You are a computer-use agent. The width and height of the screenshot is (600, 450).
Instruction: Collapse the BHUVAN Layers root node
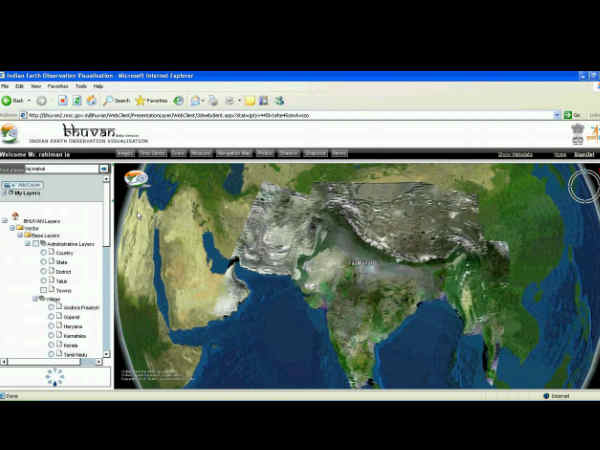5,220
